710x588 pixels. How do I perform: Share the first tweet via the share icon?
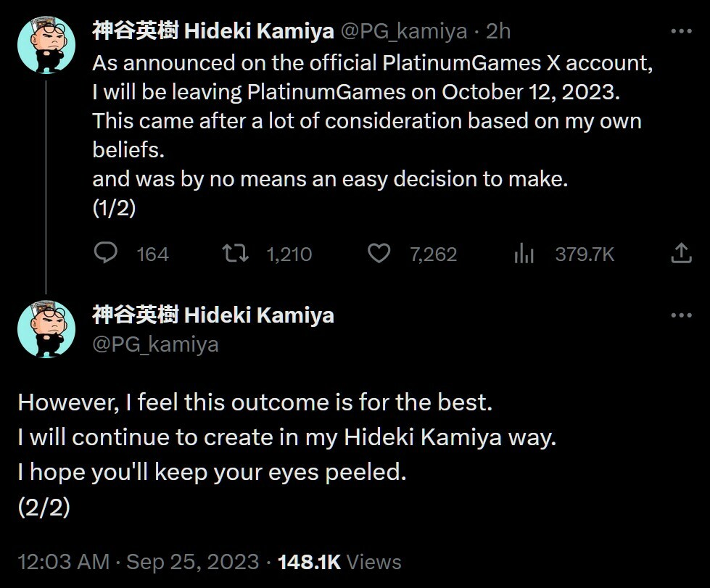click(680, 254)
